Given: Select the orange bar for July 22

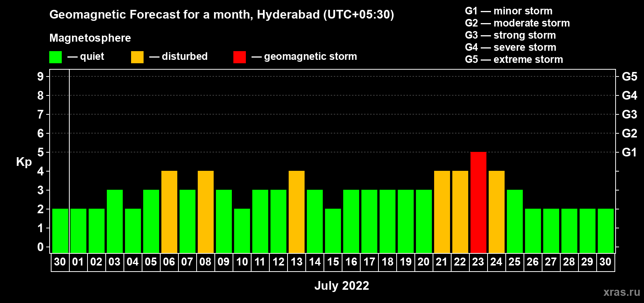Looking at the screenshot, I should [460, 212].
